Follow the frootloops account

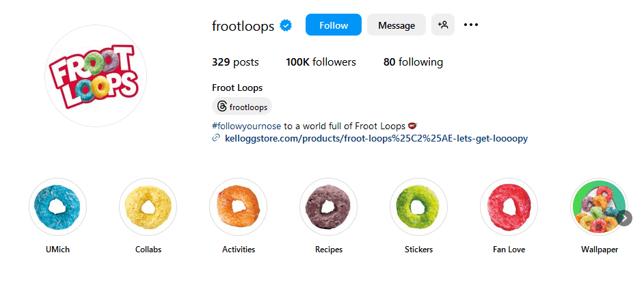tap(333, 25)
